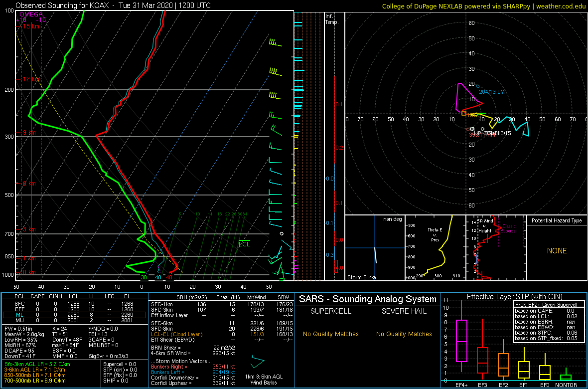Screen dimensions: 588x389
Task: Click the Storm Slinky label
Action: pyautogui.click(x=362, y=277)
